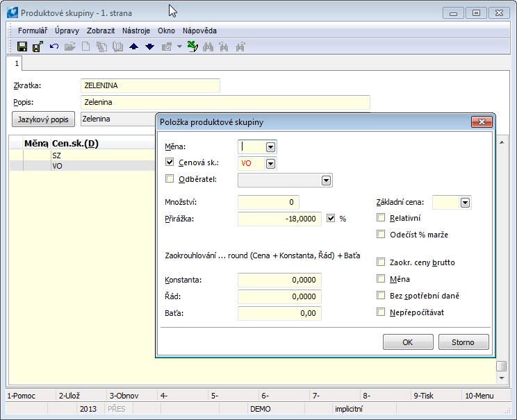Viewport: 517px width, 420px height.
Task: Click the Přirážka value field
Action: coord(279,219)
